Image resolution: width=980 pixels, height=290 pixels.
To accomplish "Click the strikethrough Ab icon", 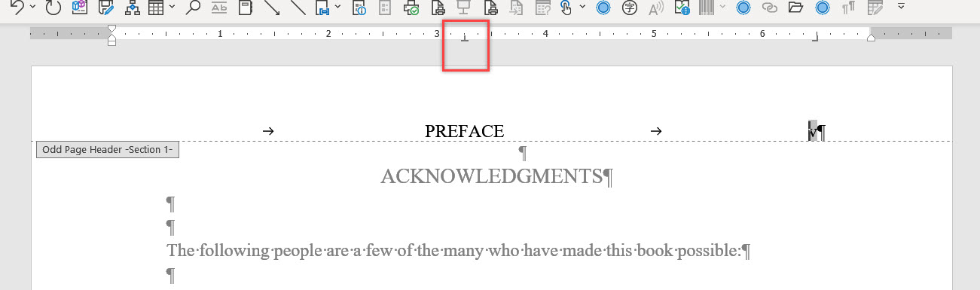I will pyautogui.click(x=219, y=8).
